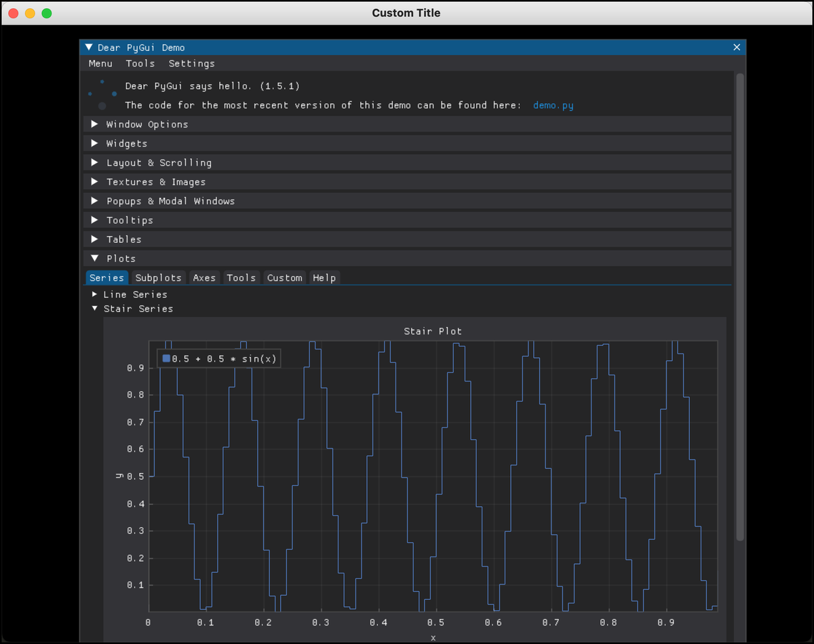
Task: Expand the Tooltips section
Action: coord(130,220)
